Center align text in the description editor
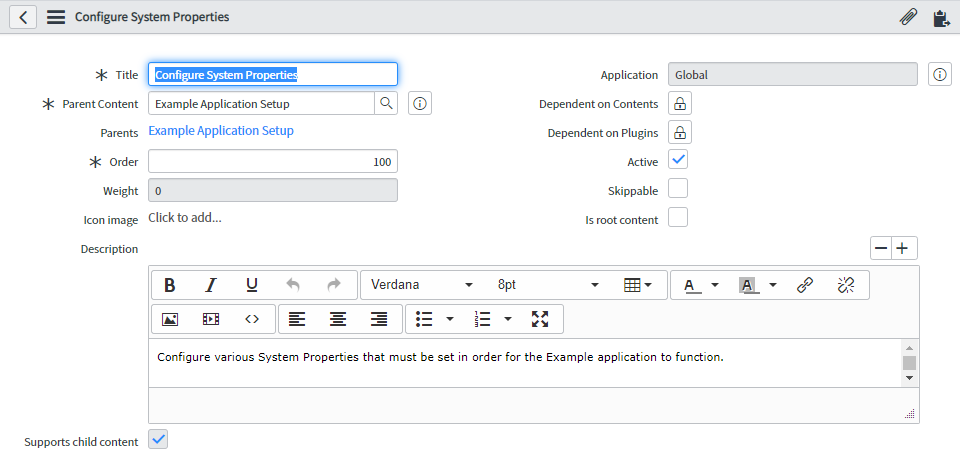Screen dimensions: 960x455 click(338, 319)
